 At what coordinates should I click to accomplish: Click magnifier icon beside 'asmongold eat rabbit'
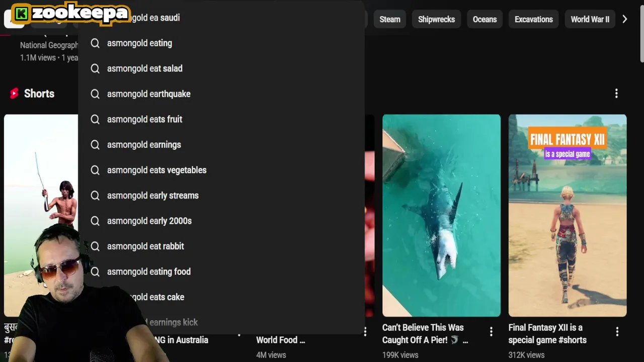pyautogui.click(x=95, y=246)
